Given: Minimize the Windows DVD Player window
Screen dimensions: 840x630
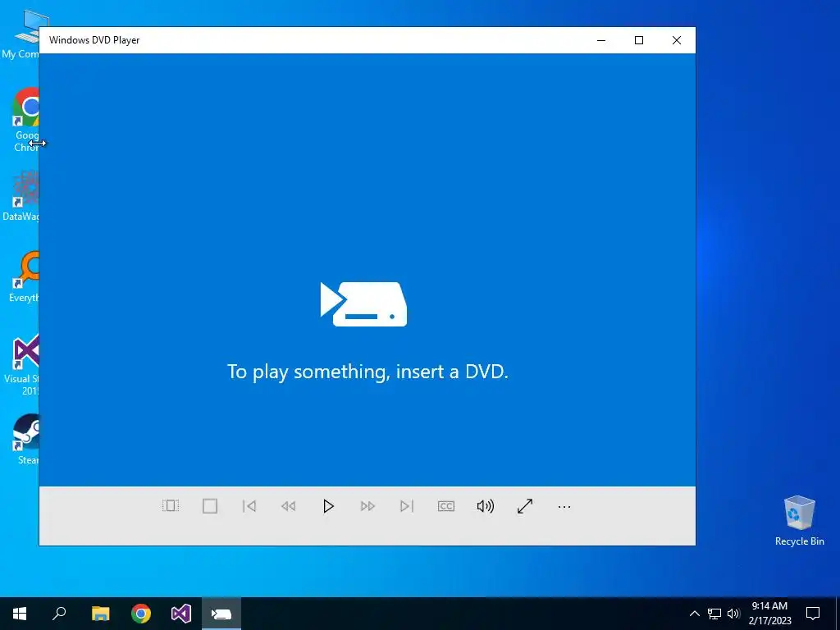Looking at the screenshot, I should coord(601,40).
